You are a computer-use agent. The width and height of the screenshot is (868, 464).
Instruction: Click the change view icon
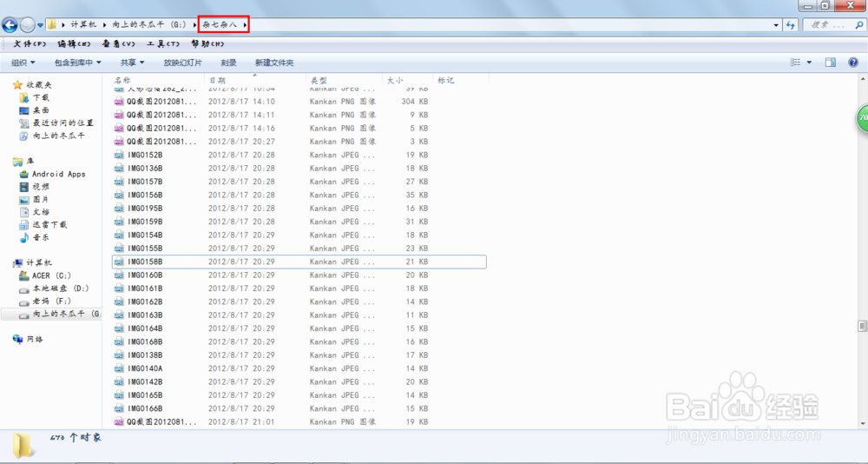pyautogui.click(x=795, y=63)
